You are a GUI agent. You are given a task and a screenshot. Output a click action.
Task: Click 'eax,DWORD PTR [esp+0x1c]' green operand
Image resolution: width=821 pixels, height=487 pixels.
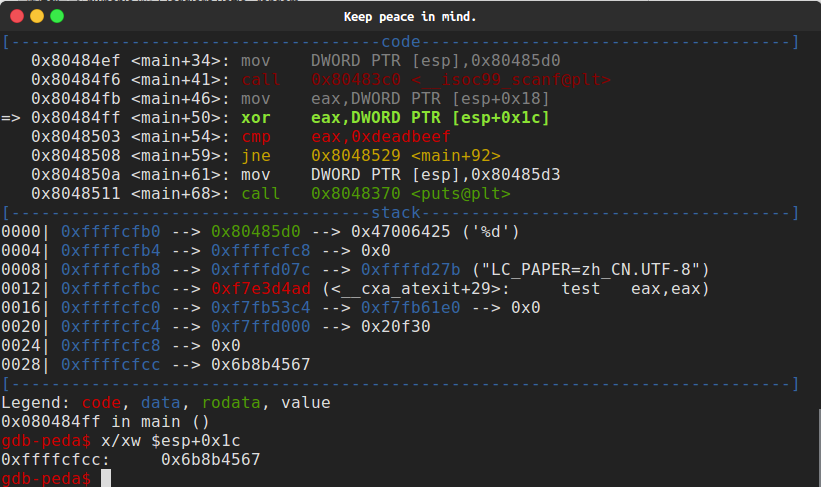430,118
